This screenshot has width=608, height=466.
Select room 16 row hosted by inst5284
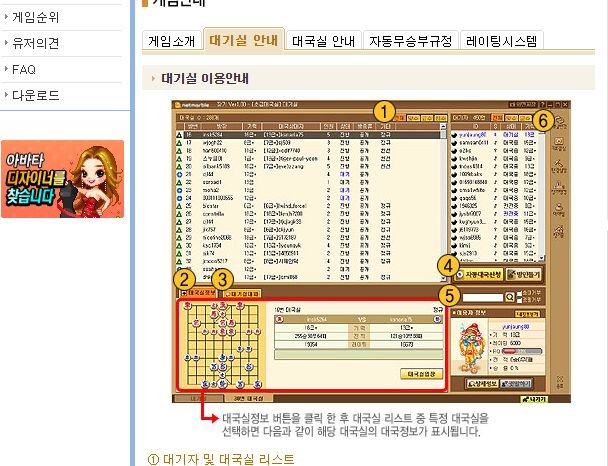(x=308, y=135)
